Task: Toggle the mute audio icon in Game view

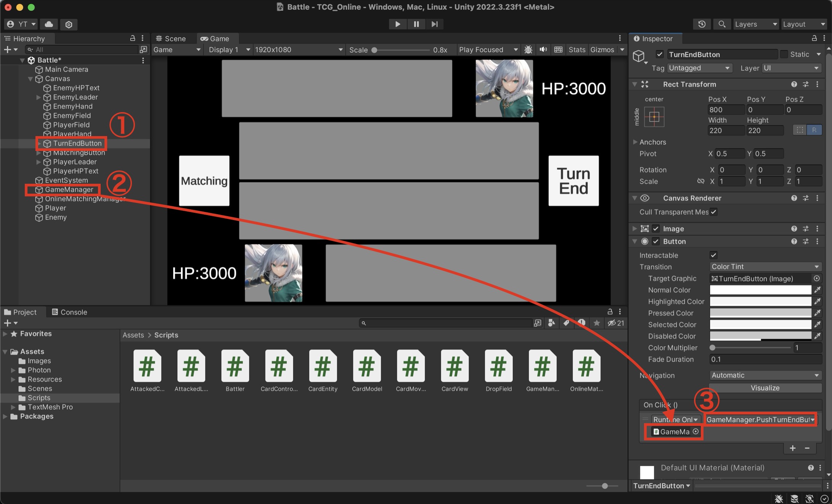Action: coord(543,50)
